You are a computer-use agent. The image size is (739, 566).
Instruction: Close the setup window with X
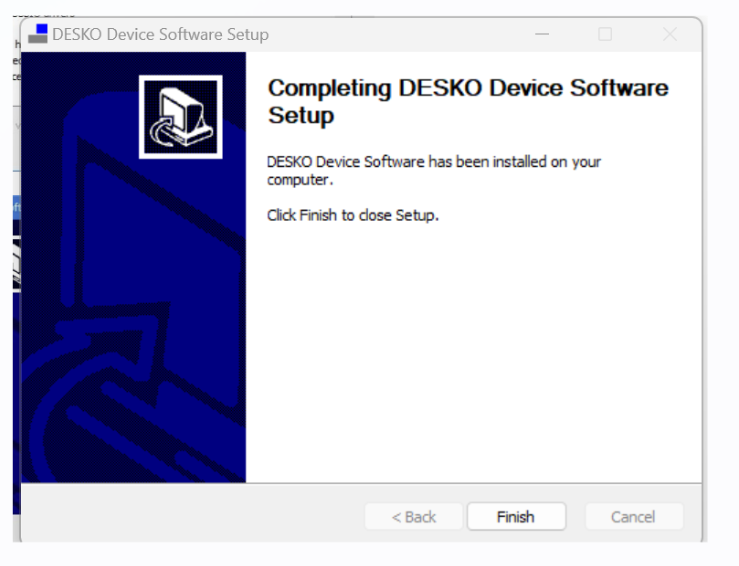[669, 35]
